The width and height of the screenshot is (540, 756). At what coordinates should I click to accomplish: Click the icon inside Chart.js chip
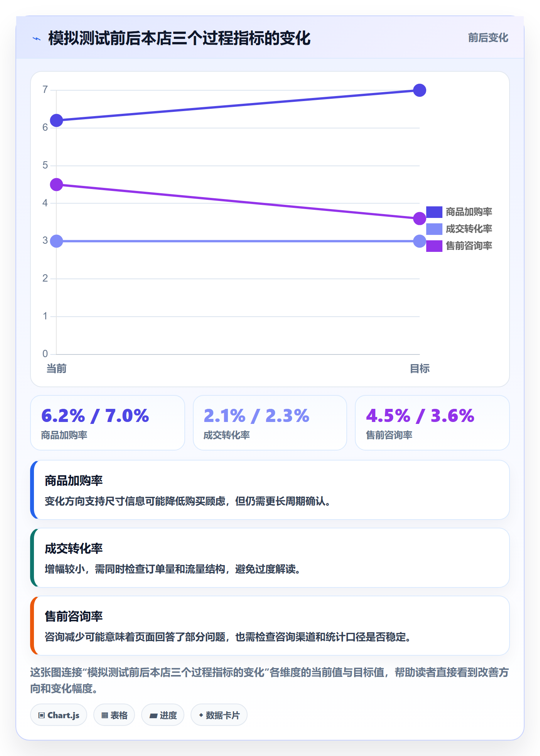(x=42, y=715)
